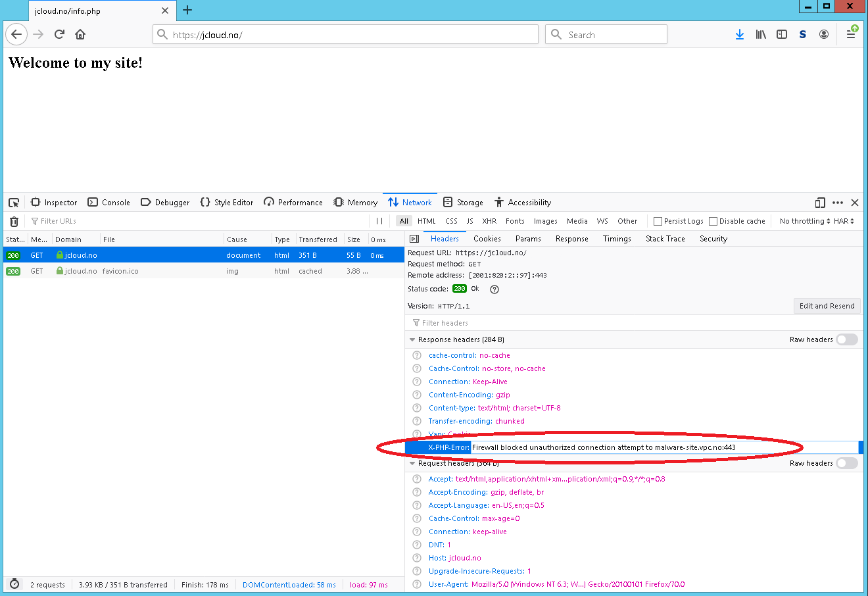Toggle responsive design mode icon
Viewport: 868px width, 596px height.
[820, 203]
